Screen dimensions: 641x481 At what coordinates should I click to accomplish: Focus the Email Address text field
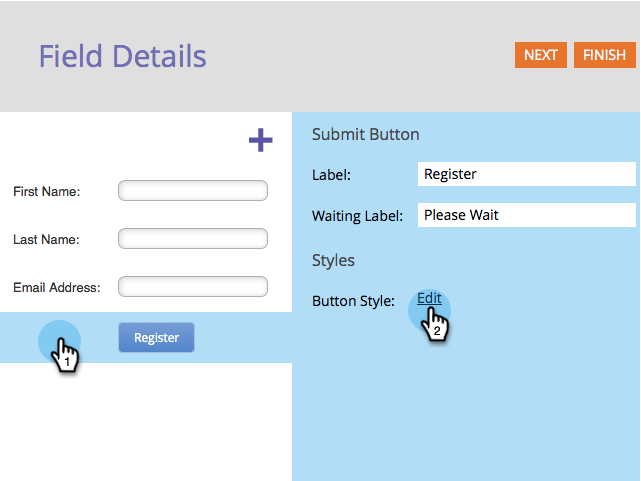(x=193, y=286)
